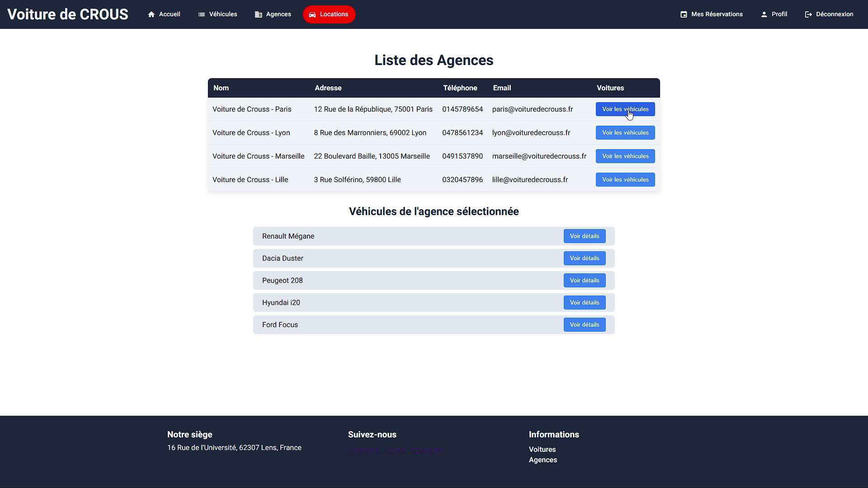Open the Agences link under Informations
Image resolution: width=868 pixels, height=488 pixels.
click(x=542, y=460)
